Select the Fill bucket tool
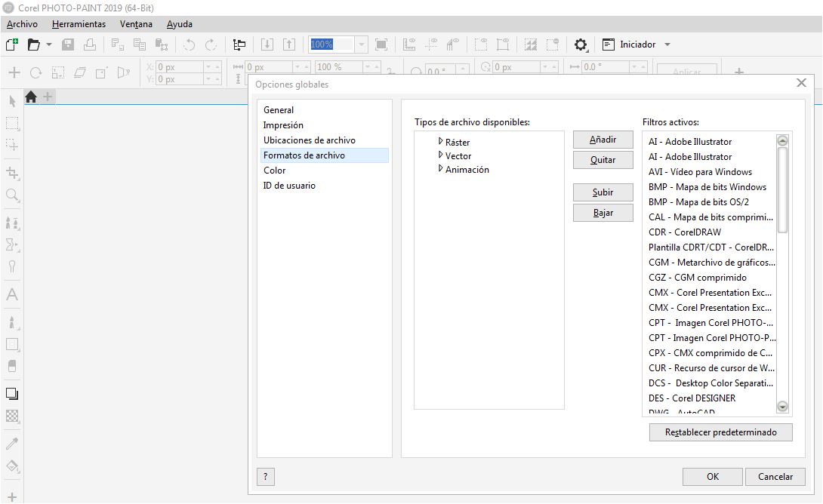Screen dimensions: 823x504 pos(12,466)
